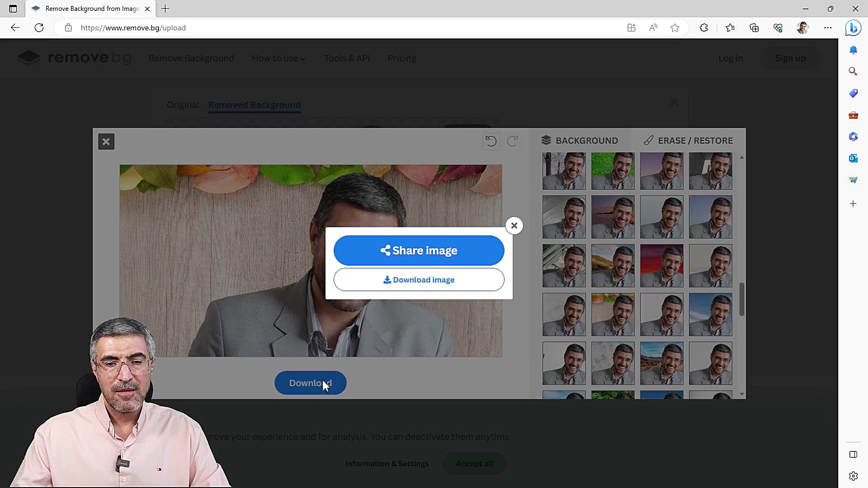
Task: Switch to the ERASE / RESTORE tab
Action: pyautogui.click(x=688, y=141)
